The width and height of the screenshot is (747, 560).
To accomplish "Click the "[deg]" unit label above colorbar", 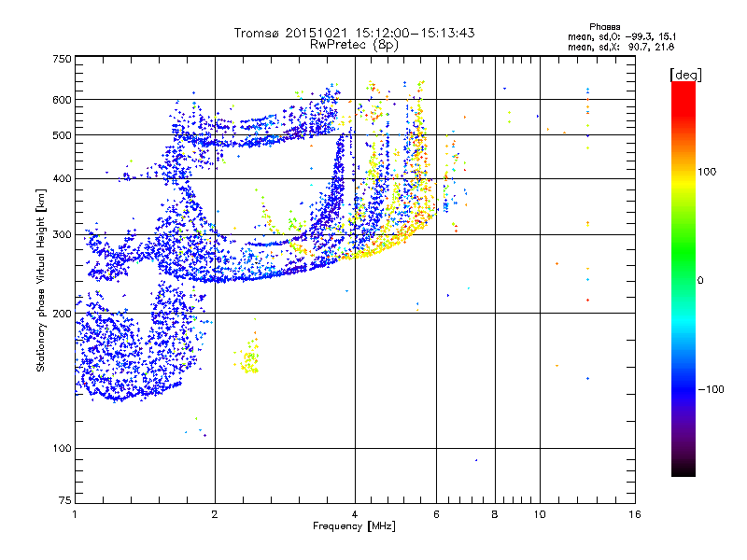I will (685, 75).
